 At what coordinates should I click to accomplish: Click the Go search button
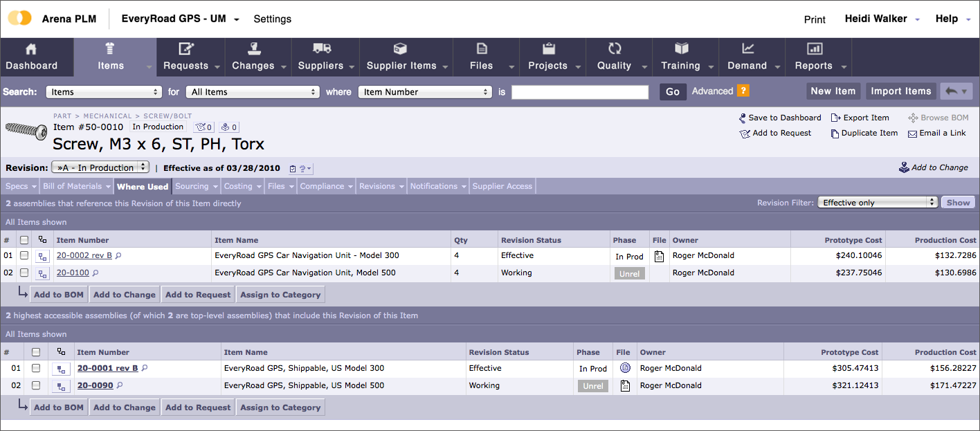(673, 91)
